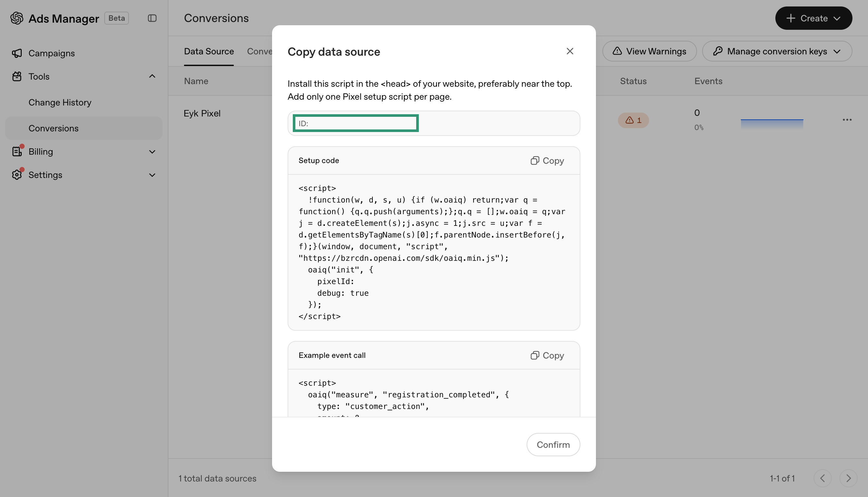Click the OpenAI logo icon
Viewport: 868px width, 497px height.
click(x=17, y=18)
